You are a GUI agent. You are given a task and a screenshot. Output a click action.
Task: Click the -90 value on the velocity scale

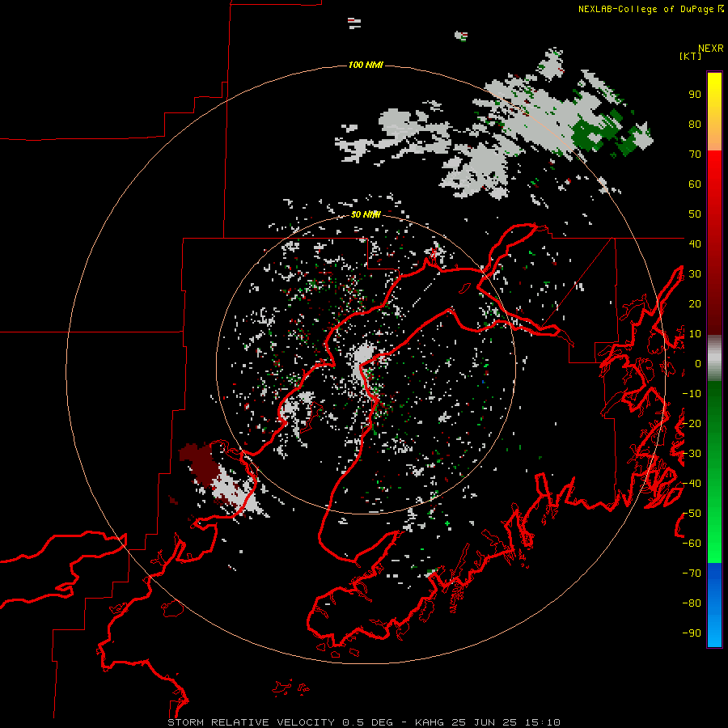point(692,633)
